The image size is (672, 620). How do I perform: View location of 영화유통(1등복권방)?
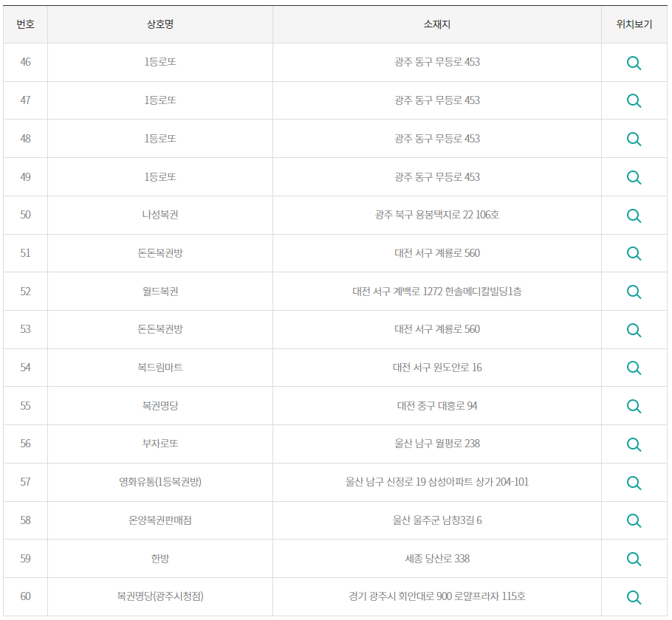click(634, 483)
